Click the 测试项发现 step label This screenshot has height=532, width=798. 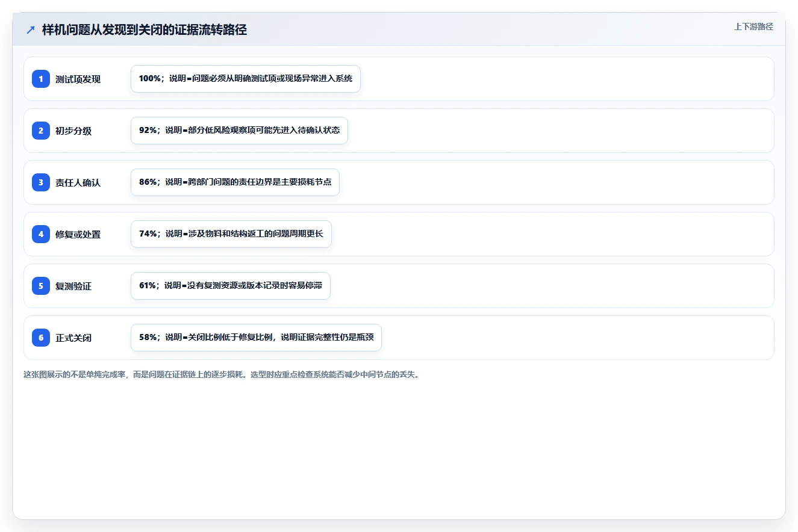(78, 79)
